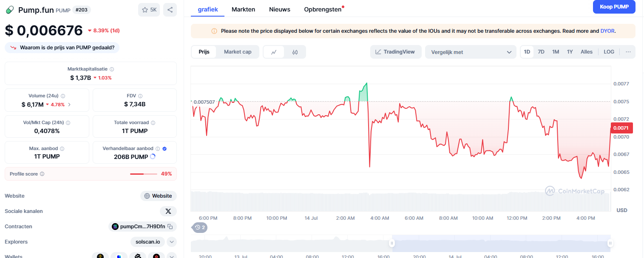Expand Volume (24u) details arrow
This screenshot has height=258, width=644.
[69, 104]
